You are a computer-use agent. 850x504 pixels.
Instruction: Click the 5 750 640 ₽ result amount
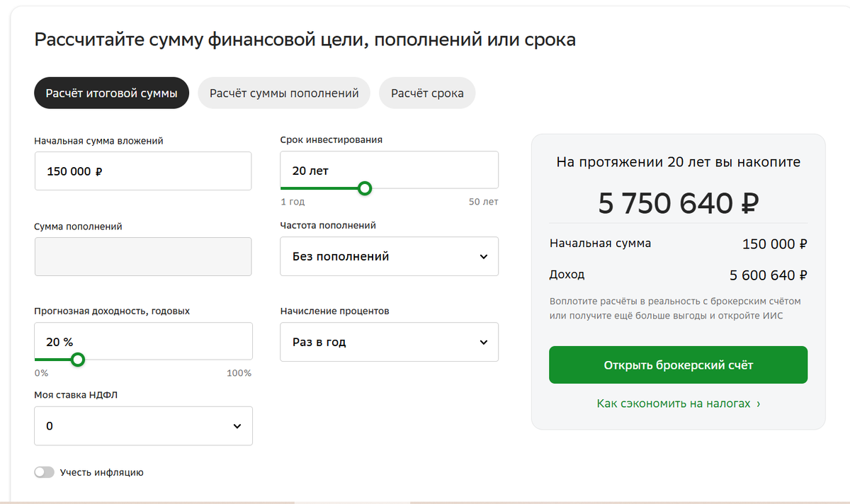tap(678, 204)
